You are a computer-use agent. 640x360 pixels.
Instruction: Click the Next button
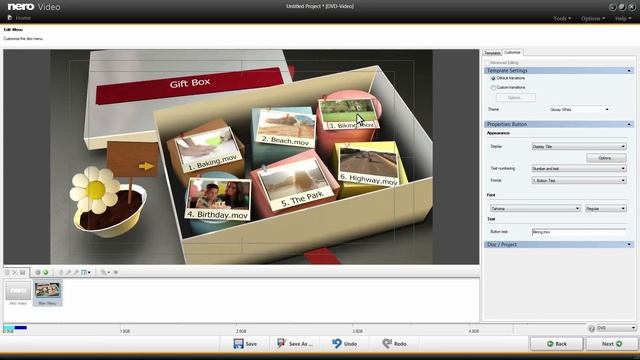pos(612,344)
